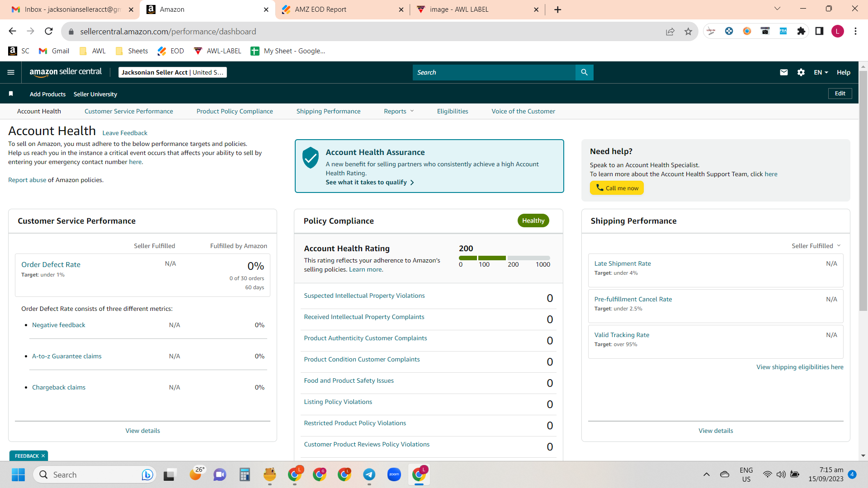Open the Valid Tracking Rate link

(622, 335)
